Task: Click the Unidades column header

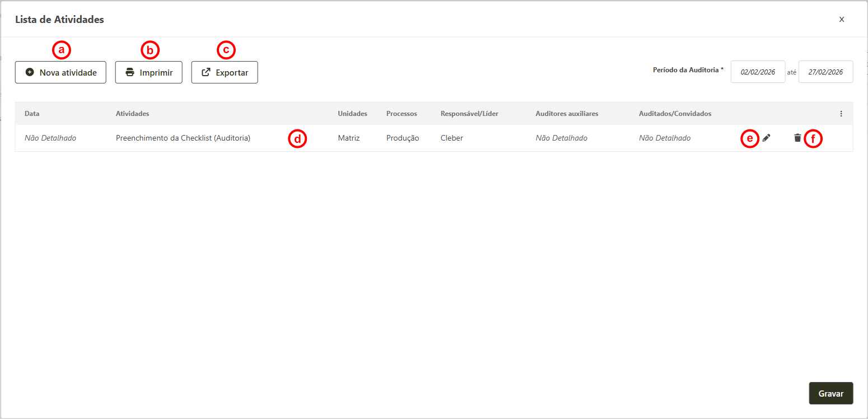Action: 352,114
